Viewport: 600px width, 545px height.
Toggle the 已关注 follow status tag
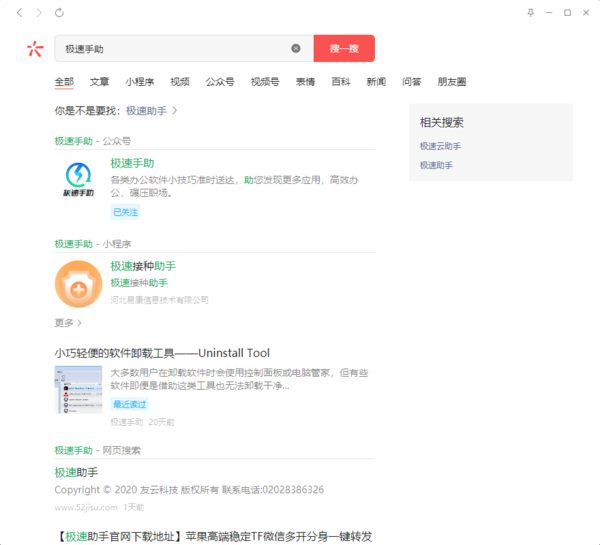[126, 213]
